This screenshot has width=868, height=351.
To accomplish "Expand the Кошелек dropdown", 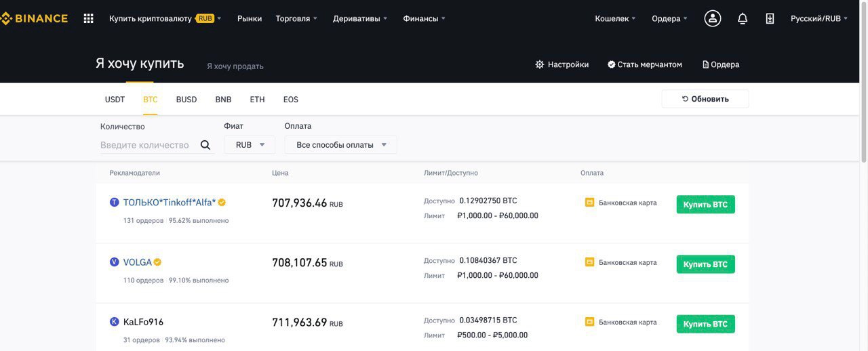I will pyautogui.click(x=615, y=18).
